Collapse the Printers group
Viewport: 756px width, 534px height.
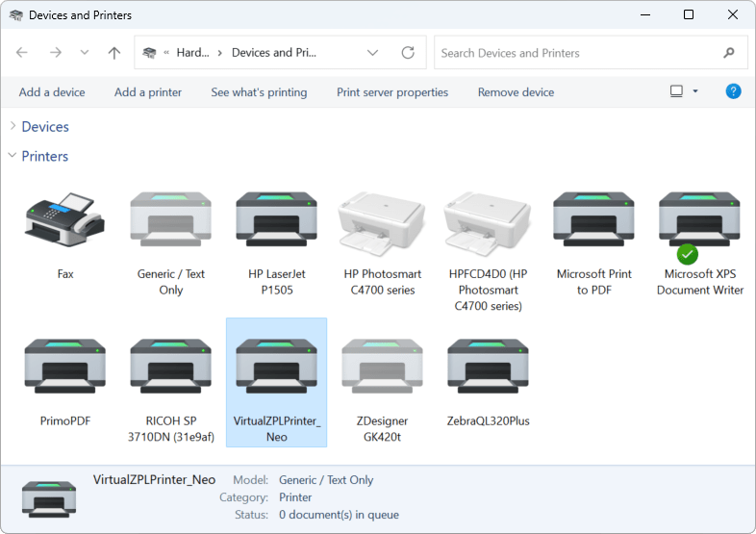[13, 155]
